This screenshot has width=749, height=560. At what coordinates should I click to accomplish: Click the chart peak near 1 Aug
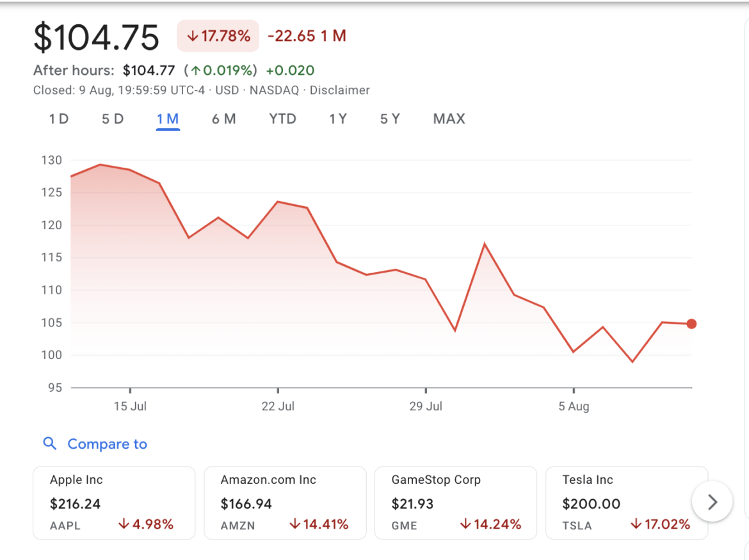pos(485,244)
